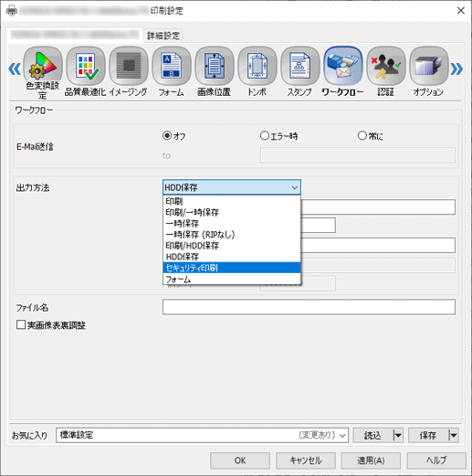Image resolution: width=472 pixels, height=476 pixels.
Task: Select the 常に radio button
Action: point(362,135)
